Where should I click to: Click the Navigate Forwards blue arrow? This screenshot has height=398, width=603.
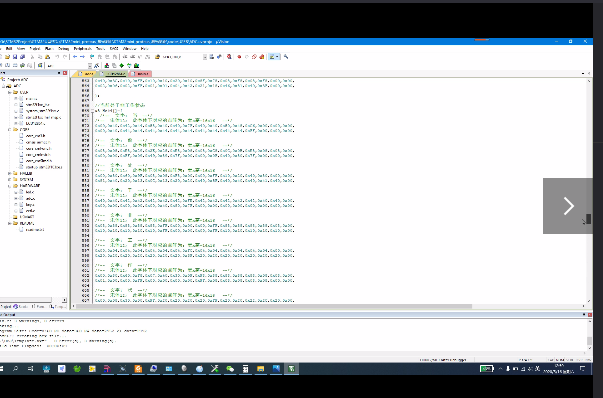click(82, 57)
